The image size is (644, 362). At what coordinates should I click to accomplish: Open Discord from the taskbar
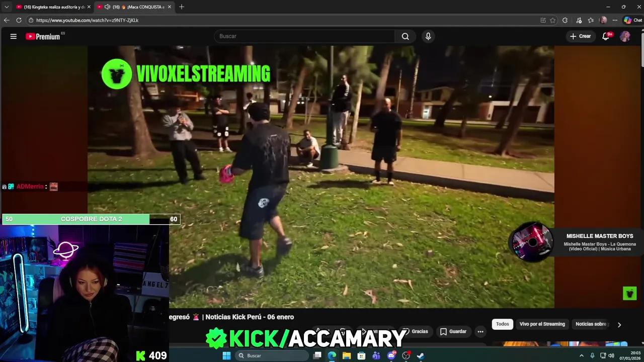pos(391,355)
